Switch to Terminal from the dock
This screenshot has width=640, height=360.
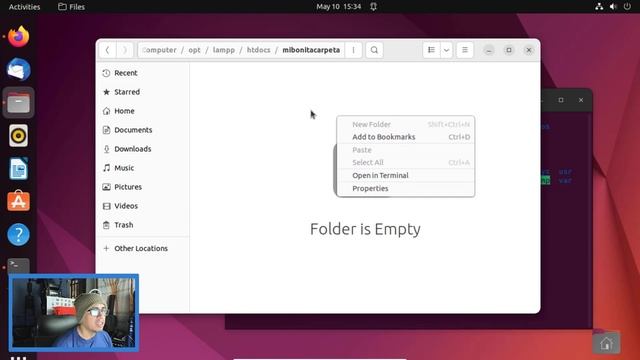coord(18,266)
